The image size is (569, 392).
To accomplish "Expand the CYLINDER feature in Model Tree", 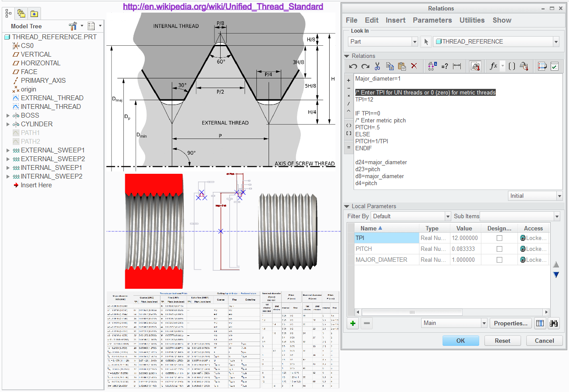I will tap(8, 124).
